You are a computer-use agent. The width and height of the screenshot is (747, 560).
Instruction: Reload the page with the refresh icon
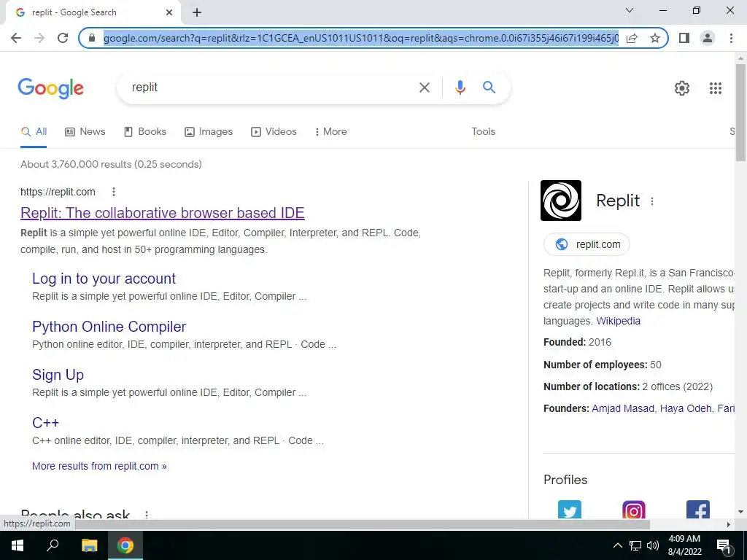(63, 38)
